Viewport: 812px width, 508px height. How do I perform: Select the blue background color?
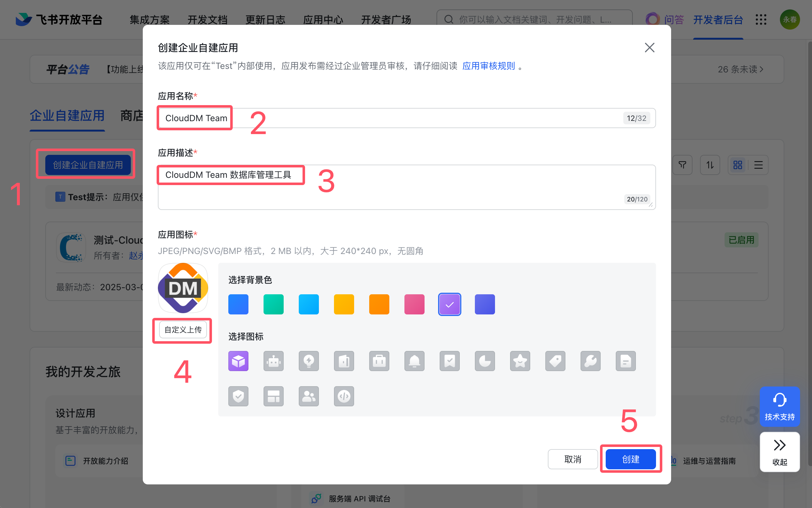coord(238,304)
